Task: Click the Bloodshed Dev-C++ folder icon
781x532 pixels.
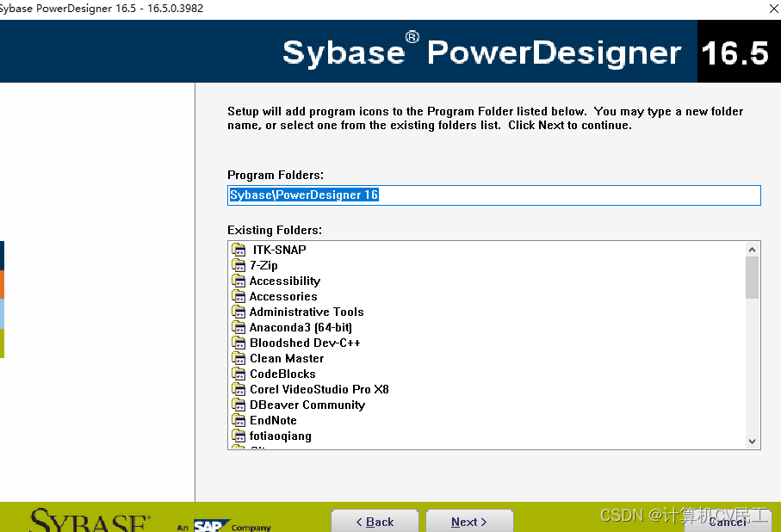Action: pos(239,343)
